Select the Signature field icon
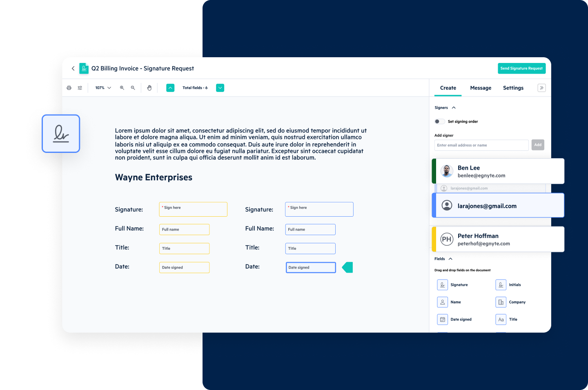The width and height of the screenshot is (588, 390). point(442,285)
